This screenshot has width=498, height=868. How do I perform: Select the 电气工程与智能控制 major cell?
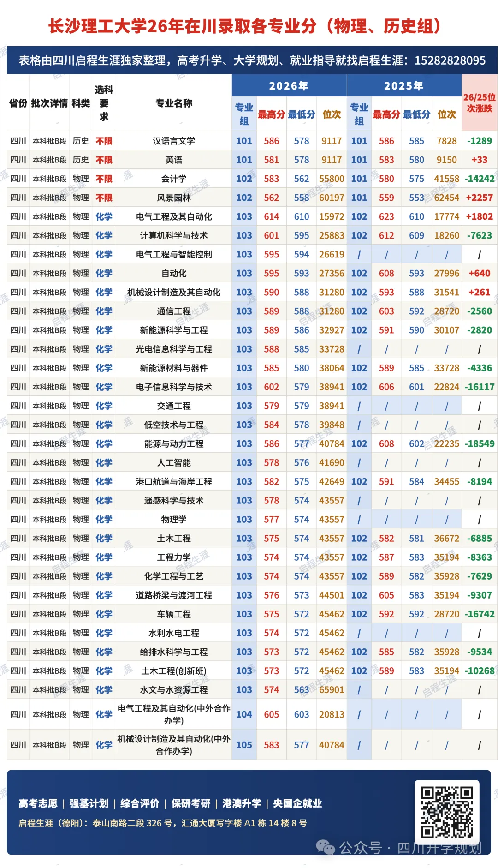click(x=174, y=254)
